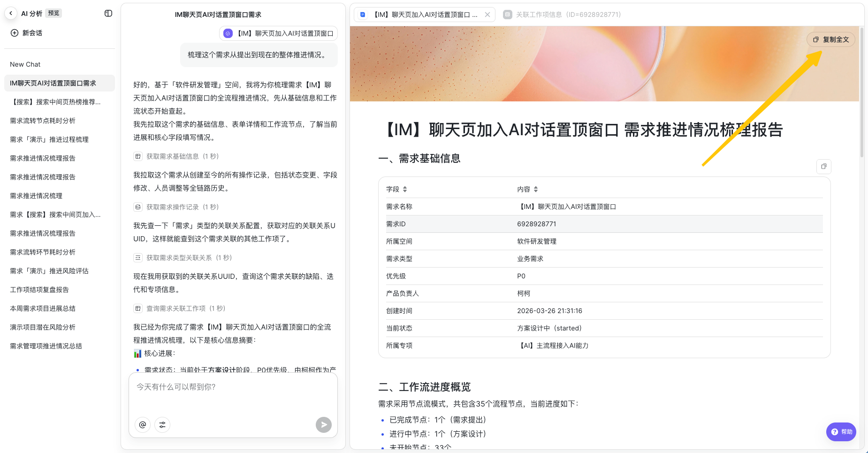868x453 pixels.
Task: Click the status 方案设计中（started）
Action: (549, 328)
